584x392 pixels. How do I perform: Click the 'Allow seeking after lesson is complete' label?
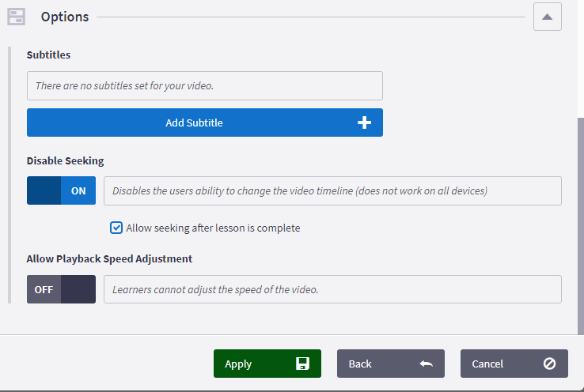(213, 228)
